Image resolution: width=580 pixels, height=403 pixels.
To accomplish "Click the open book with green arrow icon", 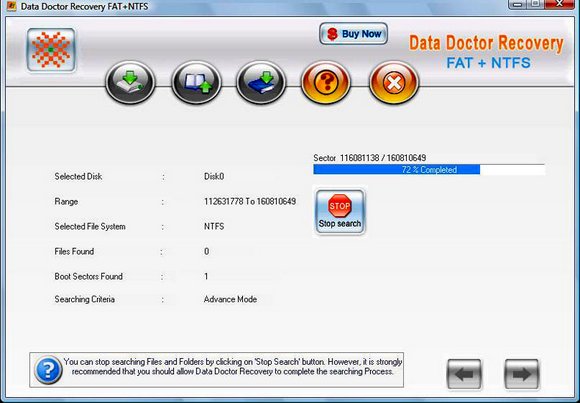I will 196,82.
